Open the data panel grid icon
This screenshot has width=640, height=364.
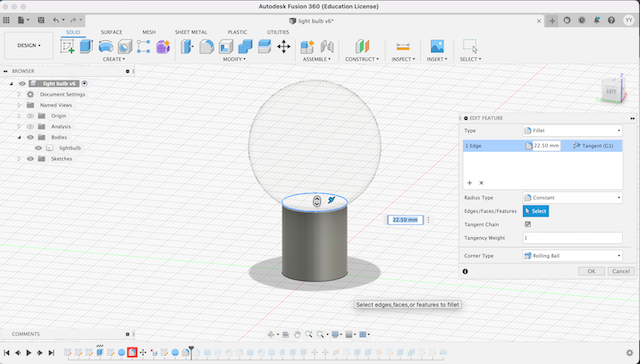click(x=6, y=20)
